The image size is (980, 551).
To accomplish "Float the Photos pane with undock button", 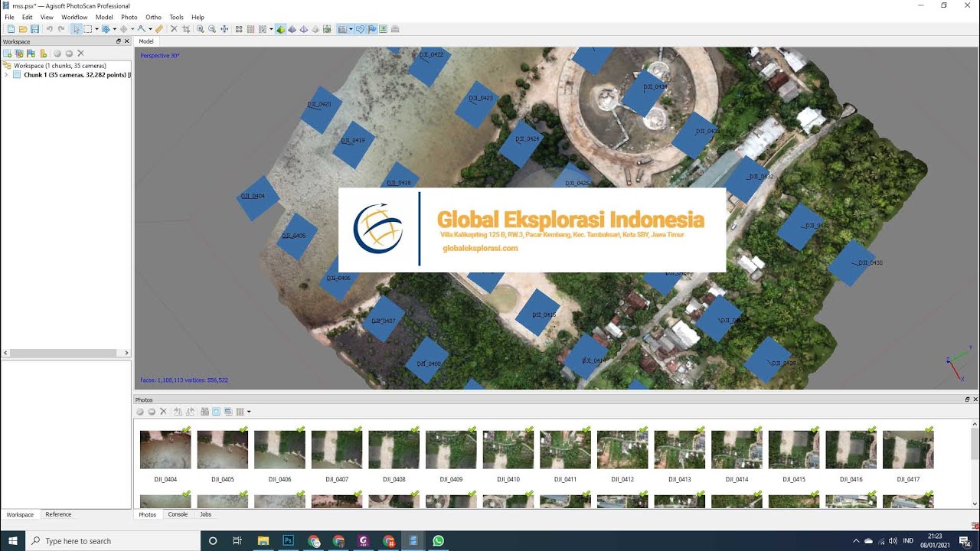I will 968,399.
